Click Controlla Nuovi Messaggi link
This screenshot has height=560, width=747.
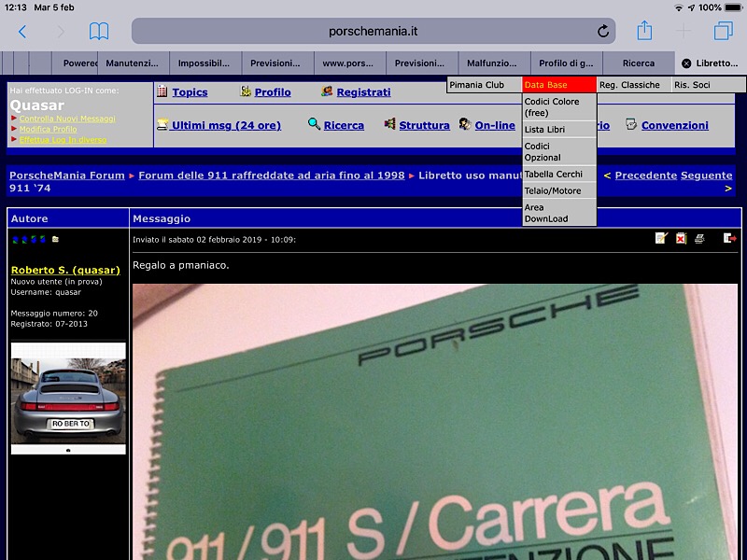click(67, 119)
